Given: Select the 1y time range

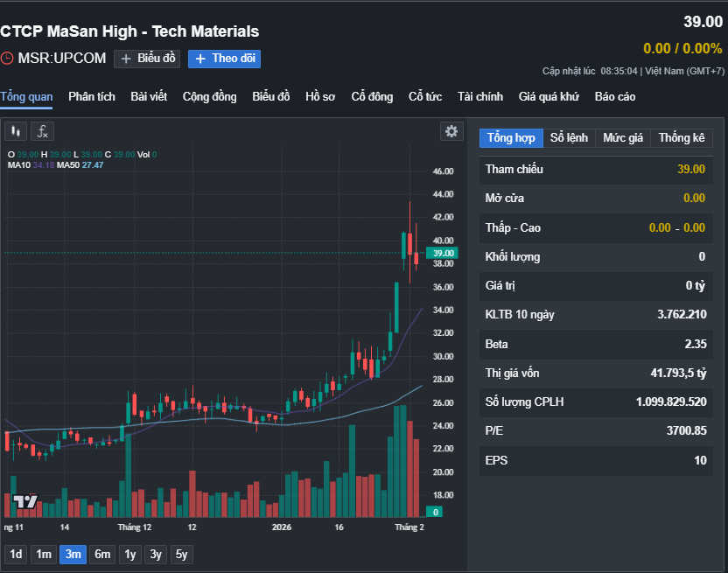Looking at the screenshot, I should [130, 555].
